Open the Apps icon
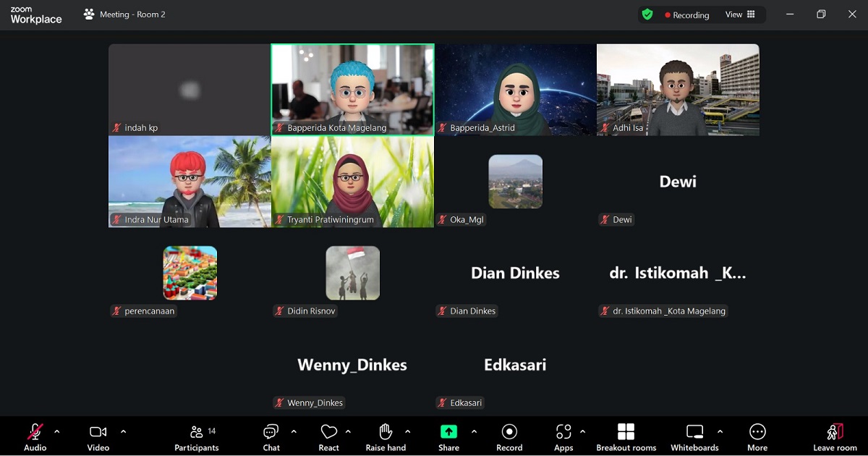868x456 pixels. (x=563, y=431)
